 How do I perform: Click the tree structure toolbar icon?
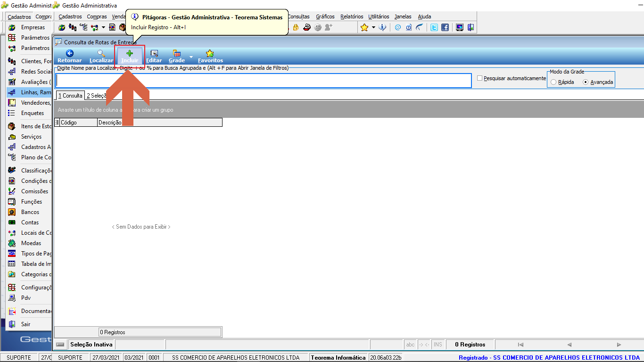[x=83, y=27]
